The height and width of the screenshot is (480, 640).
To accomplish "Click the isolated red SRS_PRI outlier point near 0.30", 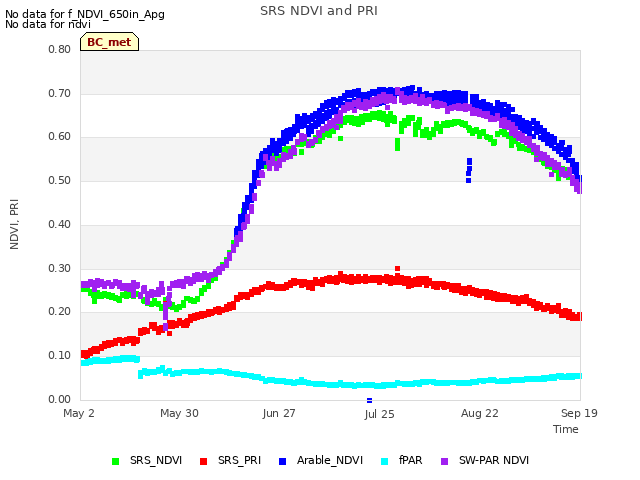I will (x=398, y=269).
